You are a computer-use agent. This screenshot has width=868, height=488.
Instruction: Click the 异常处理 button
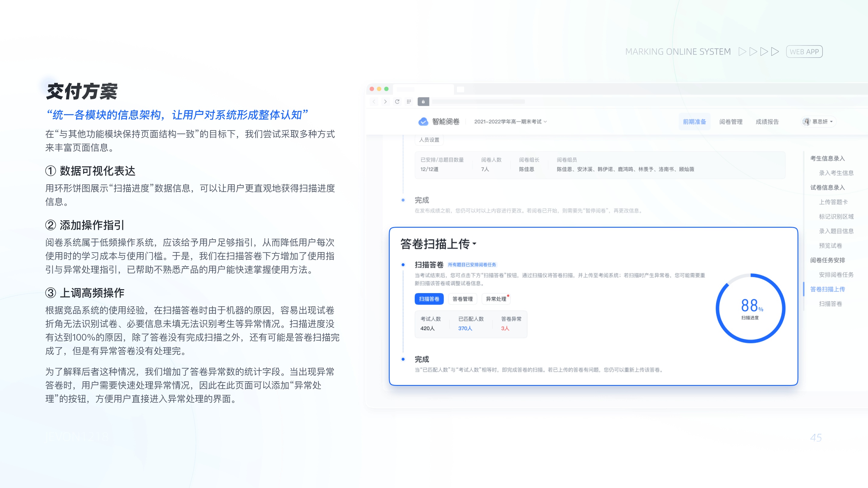(x=496, y=299)
